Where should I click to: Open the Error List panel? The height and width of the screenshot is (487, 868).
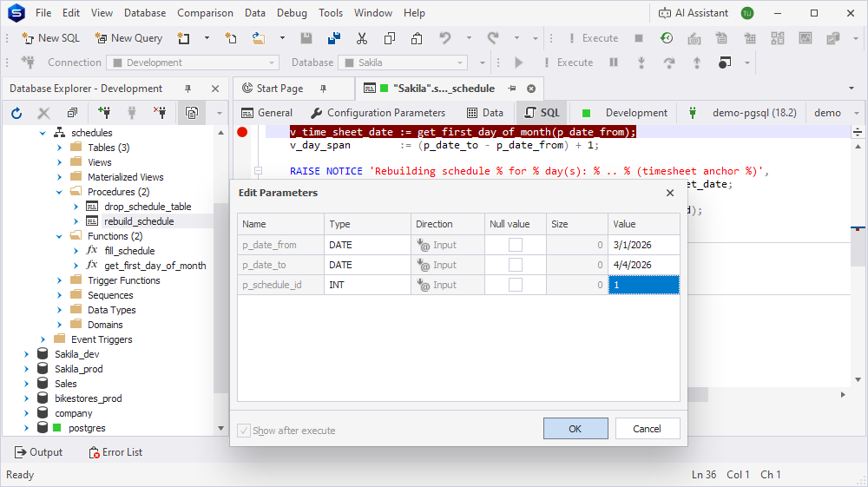[x=115, y=452]
